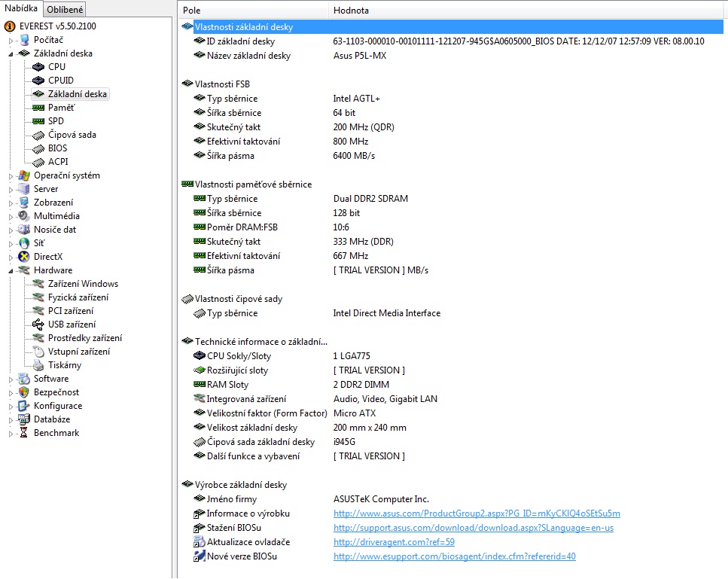
Task: Switch to the Nabídka tab
Action: click(21, 8)
